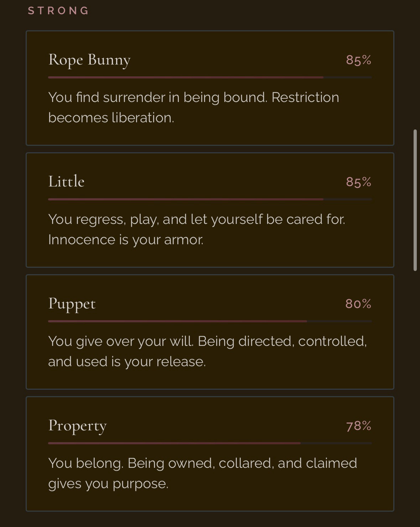The width and height of the screenshot is (420, 527).
Task: Click Rope Bunny's 85% score
Action: (358, 60)
